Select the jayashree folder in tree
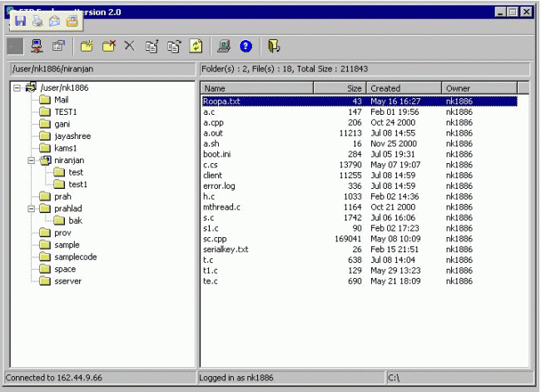Screen dimensions: 541x392 pyautogui.click(x=72, y=136)
